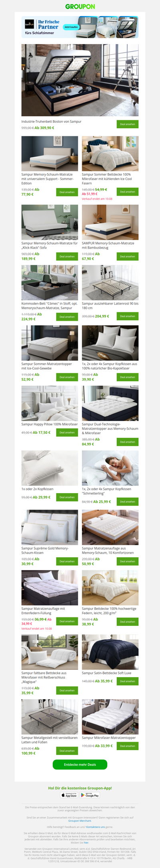Click 'Deal ansehen' for Happy Pillow
Screen dimensions: 160x868
67,433
